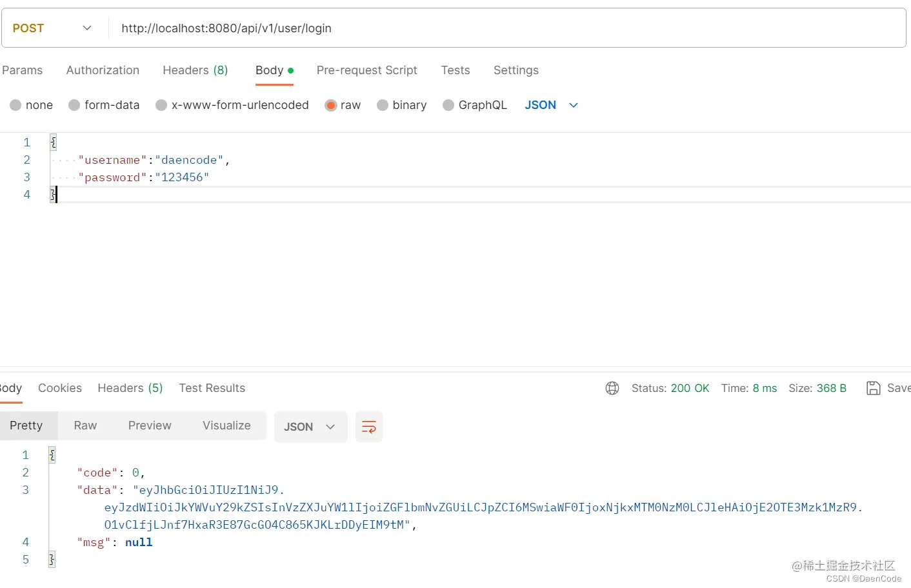911x588 pixels.
Task: Open the Authorization tab
Action: (103, 70)
